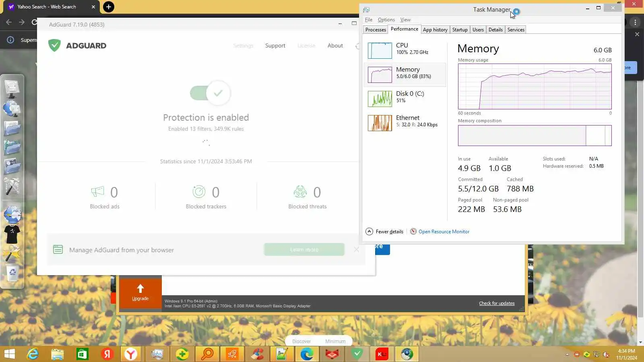Screen dimensions: 644x362
Task: Open the red KLite icon on taskbar
Action: (382, 354)
